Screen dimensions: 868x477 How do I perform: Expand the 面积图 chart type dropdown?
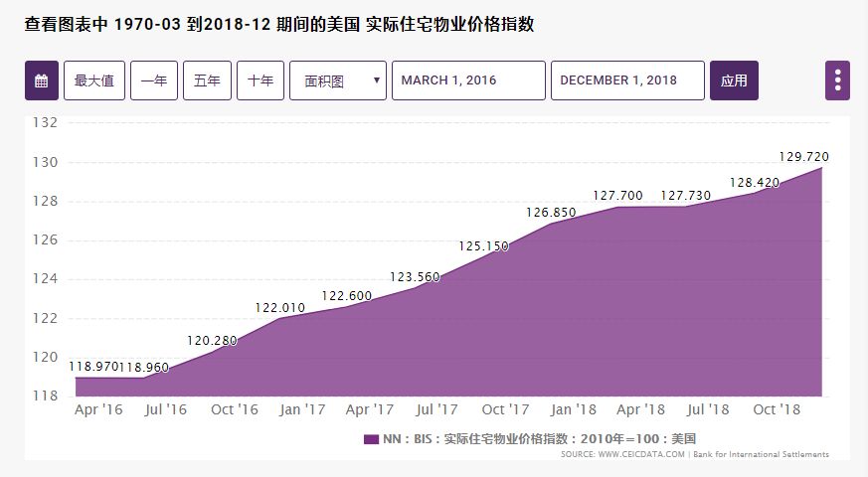338,80
